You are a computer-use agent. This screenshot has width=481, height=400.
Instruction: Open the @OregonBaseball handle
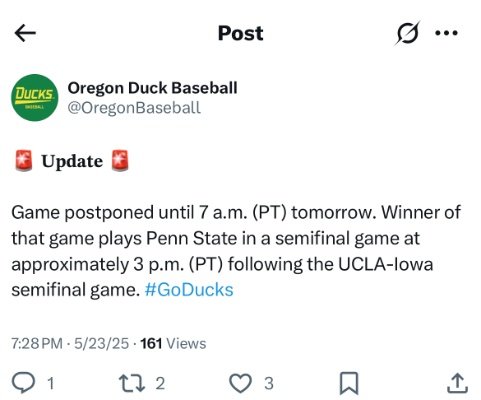click(134, 108)
